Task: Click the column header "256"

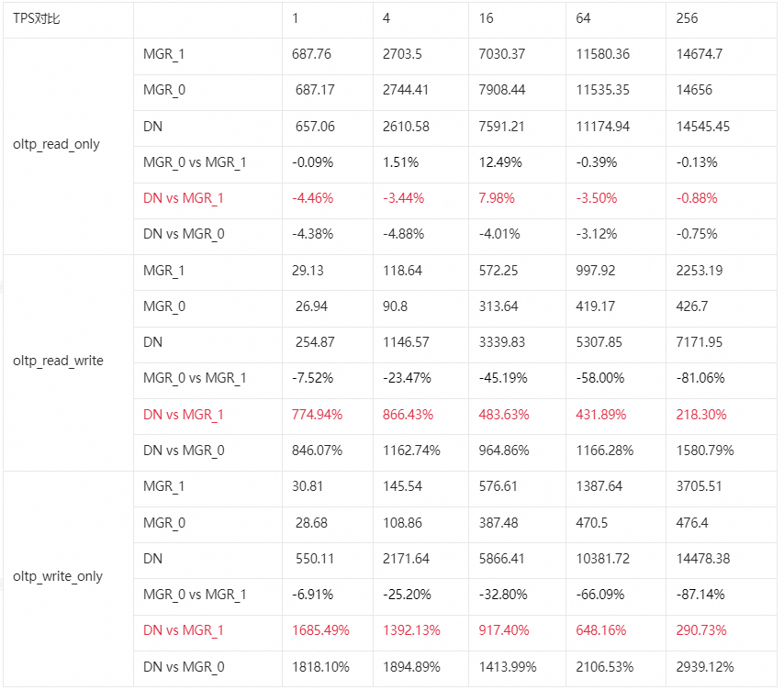Action: point(687,19)
